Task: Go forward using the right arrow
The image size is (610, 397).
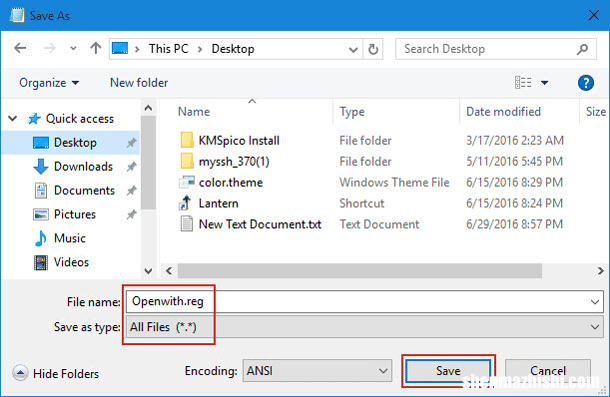Action: [49, 49]
